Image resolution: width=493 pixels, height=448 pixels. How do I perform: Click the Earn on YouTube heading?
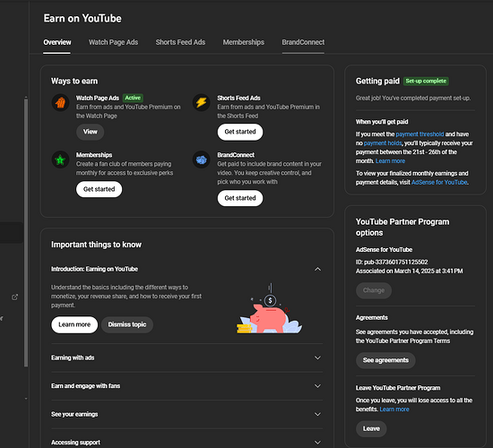pyautogui.click(x=82, y=18)
